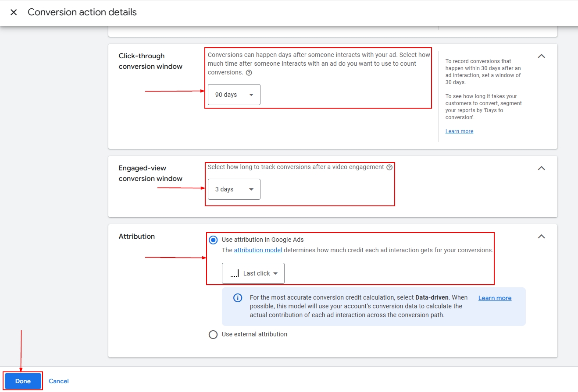Click info icon in Data-driven tip box
The image size is (578, 392).
click(238, 298)
